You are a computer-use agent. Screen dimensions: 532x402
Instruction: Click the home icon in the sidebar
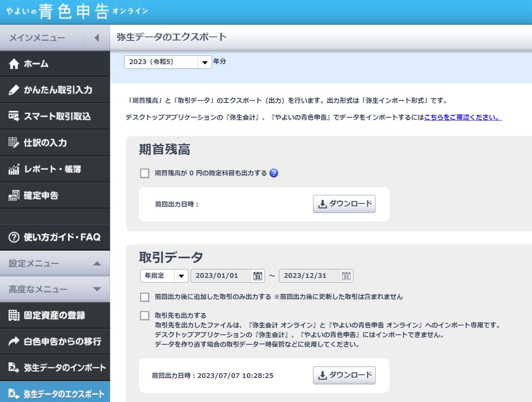point(14,64)
